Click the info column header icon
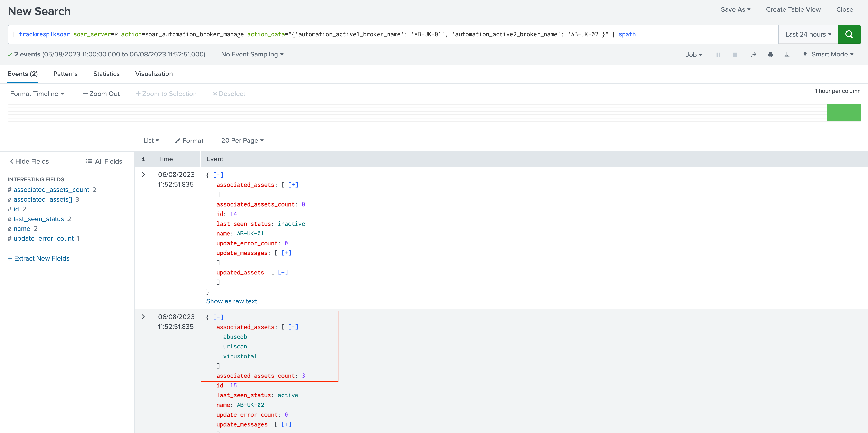This screenshot has width=868, height=433. (x=143, y=159)
